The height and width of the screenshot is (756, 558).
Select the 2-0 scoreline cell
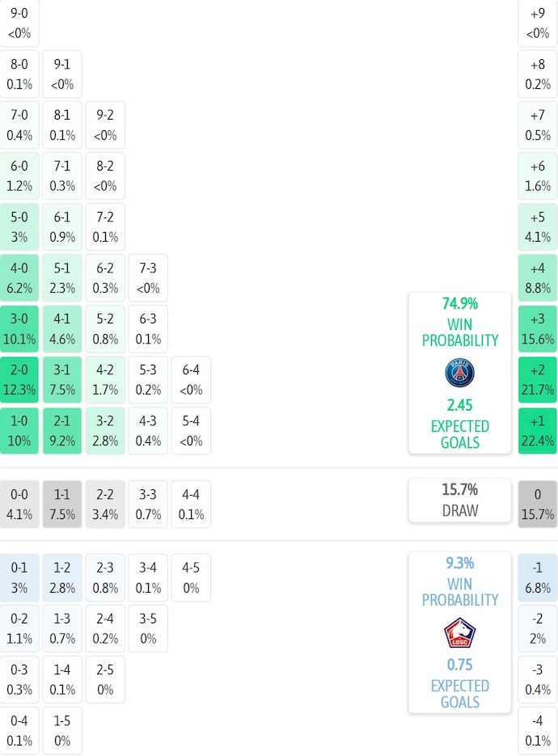click(19, 380)
